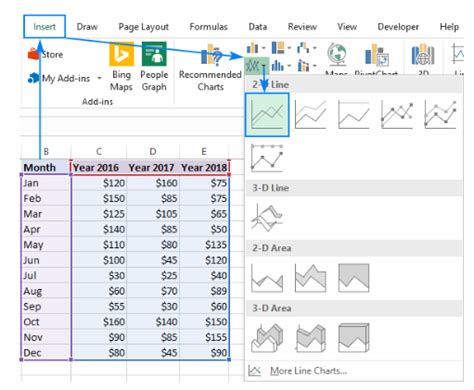
Task: Choose the 2-D 100% Stacked Area chart
Action: coord(354,278)
